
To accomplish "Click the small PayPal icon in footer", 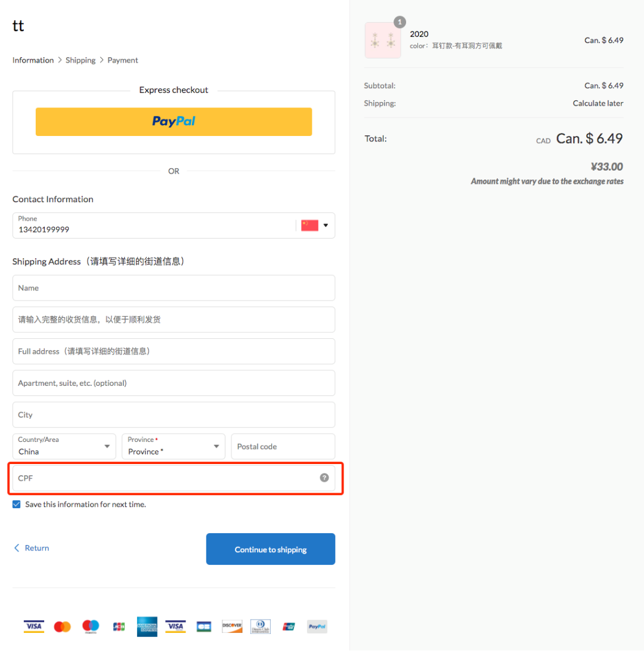I will click(317, 627).
